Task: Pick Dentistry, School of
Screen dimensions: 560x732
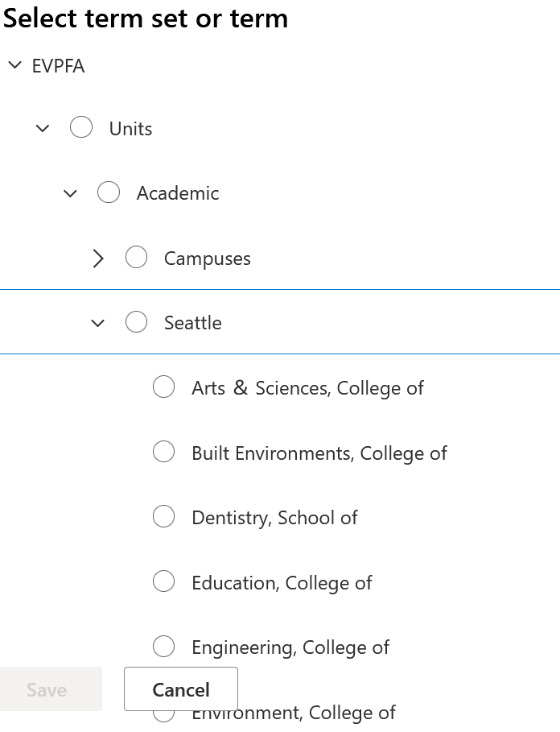Action: (x=163, y=516)
